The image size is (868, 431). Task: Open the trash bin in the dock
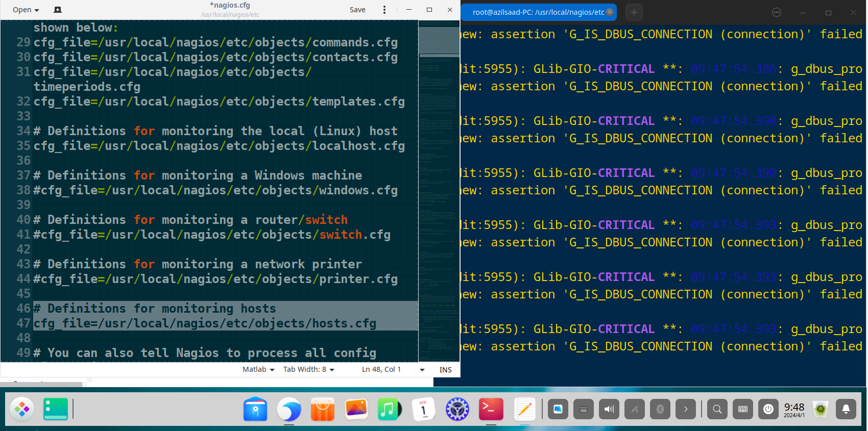coord(821,409)
